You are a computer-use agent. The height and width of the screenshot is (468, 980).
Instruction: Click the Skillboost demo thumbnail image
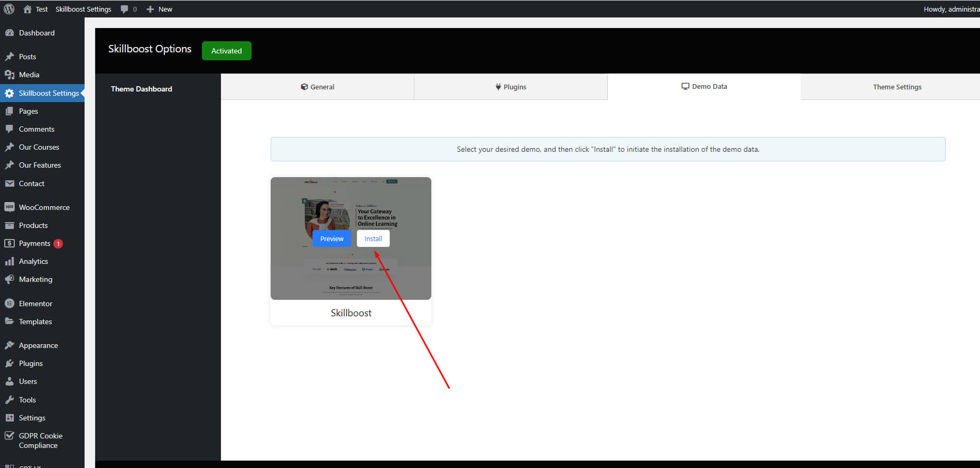351,238
